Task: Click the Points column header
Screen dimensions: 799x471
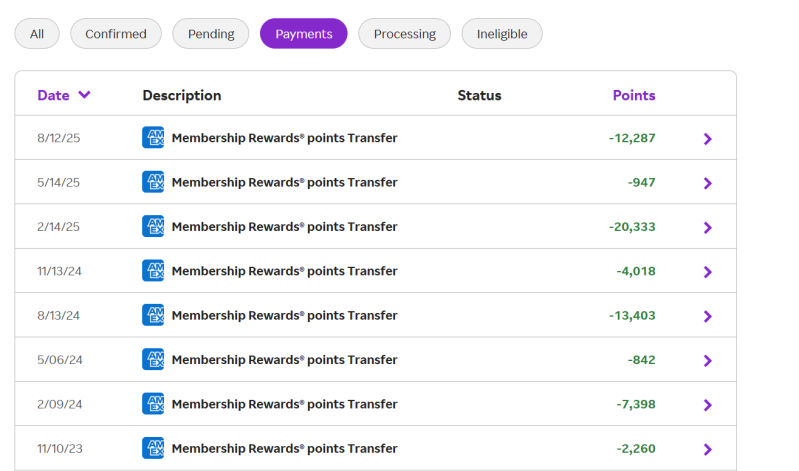Action: click(634, 96)
